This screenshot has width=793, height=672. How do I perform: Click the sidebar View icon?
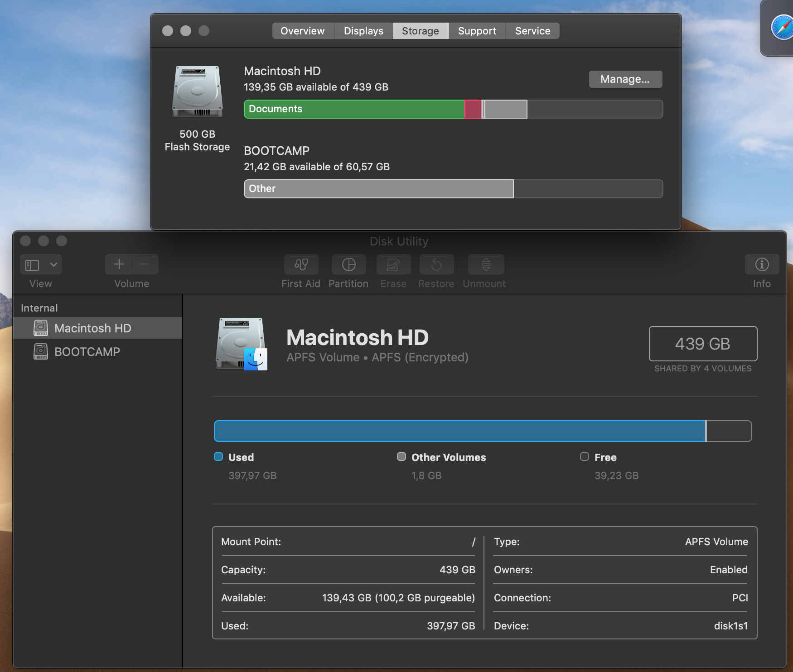pos(32,265)
